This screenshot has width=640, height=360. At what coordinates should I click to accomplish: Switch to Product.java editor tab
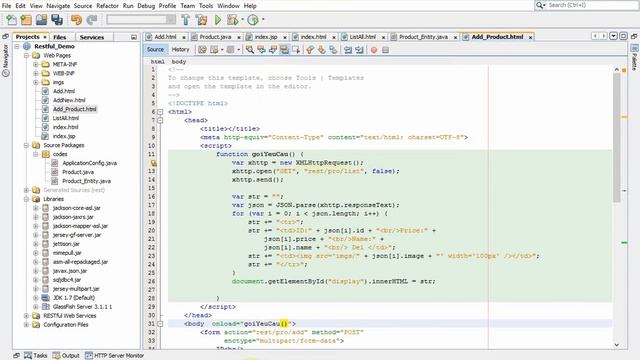click(215, 37)
